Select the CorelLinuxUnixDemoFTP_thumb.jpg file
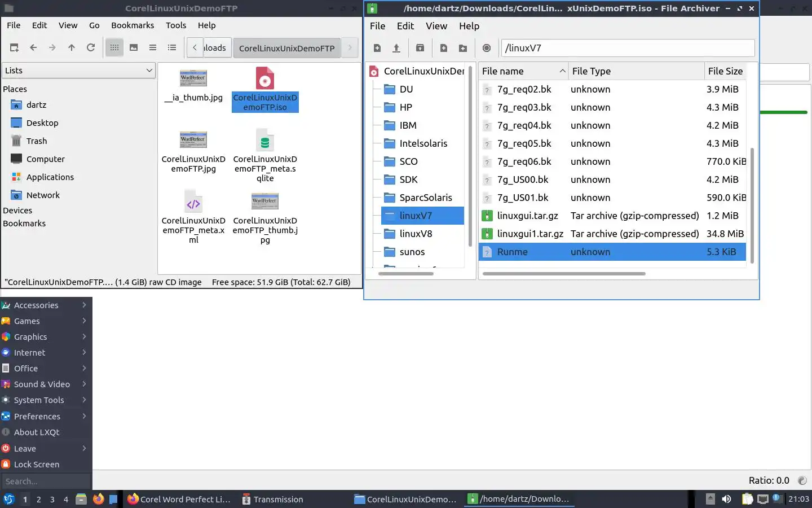Image resolution: width=812 pixels, height=508 pixels. point(265,217)
